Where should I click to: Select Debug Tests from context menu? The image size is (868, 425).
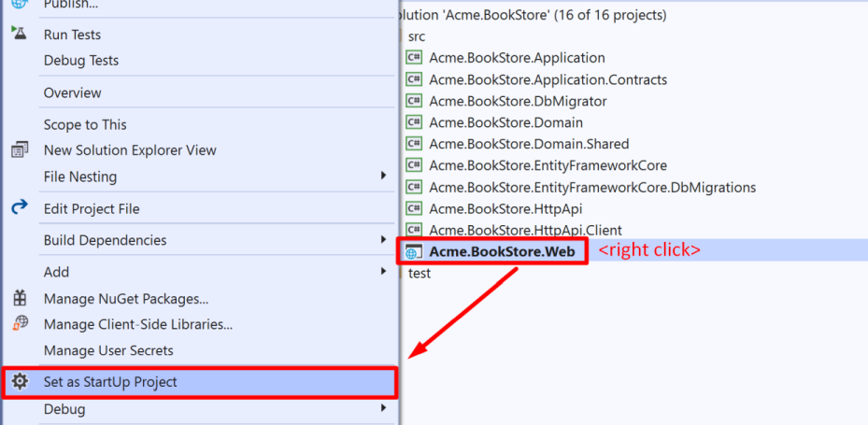tap(81, 61)
